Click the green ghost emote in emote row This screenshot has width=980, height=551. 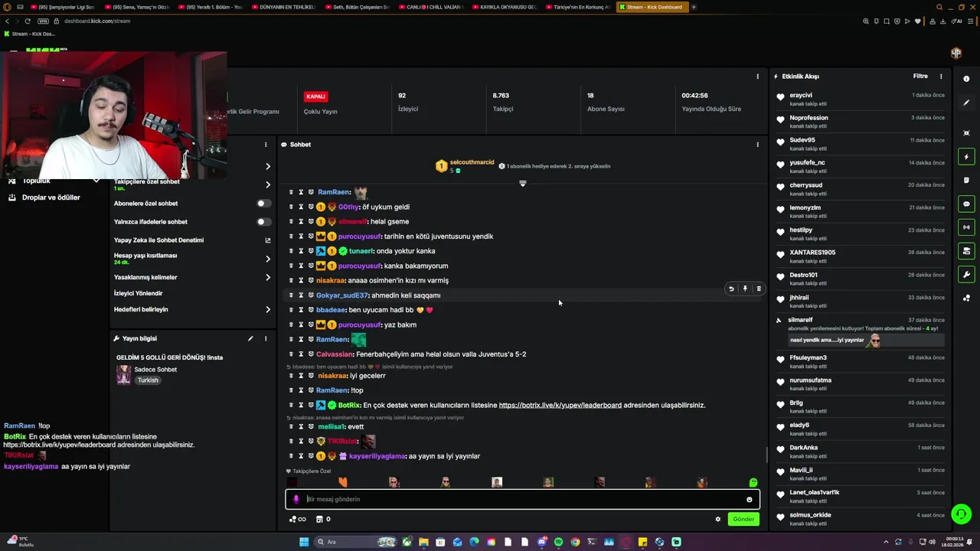(x=753, y=482)
